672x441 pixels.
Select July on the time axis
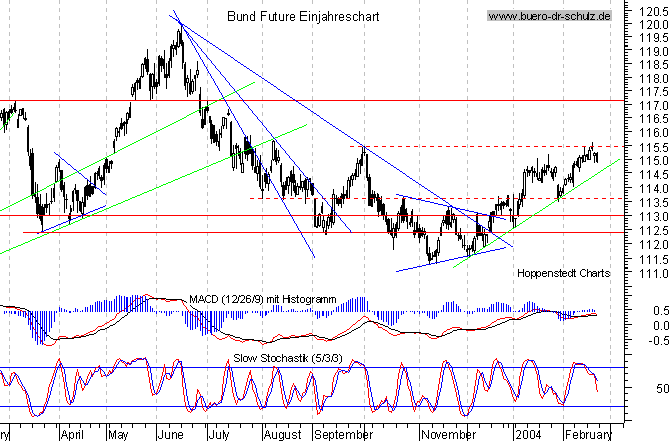click(x=218, y=435)
